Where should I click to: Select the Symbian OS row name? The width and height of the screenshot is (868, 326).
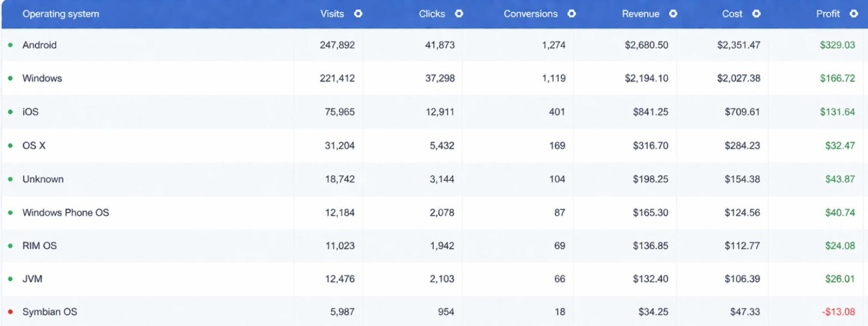(50, 312)
